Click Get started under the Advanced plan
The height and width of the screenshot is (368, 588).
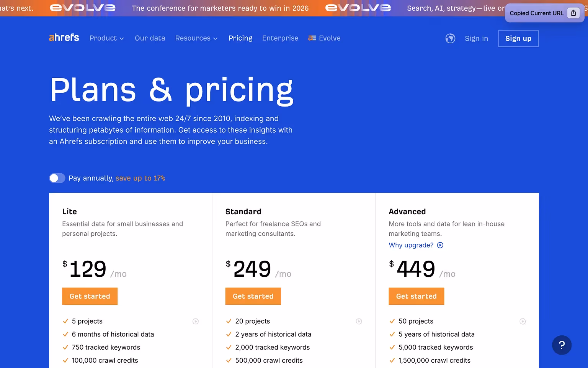(x=416, y=296)
